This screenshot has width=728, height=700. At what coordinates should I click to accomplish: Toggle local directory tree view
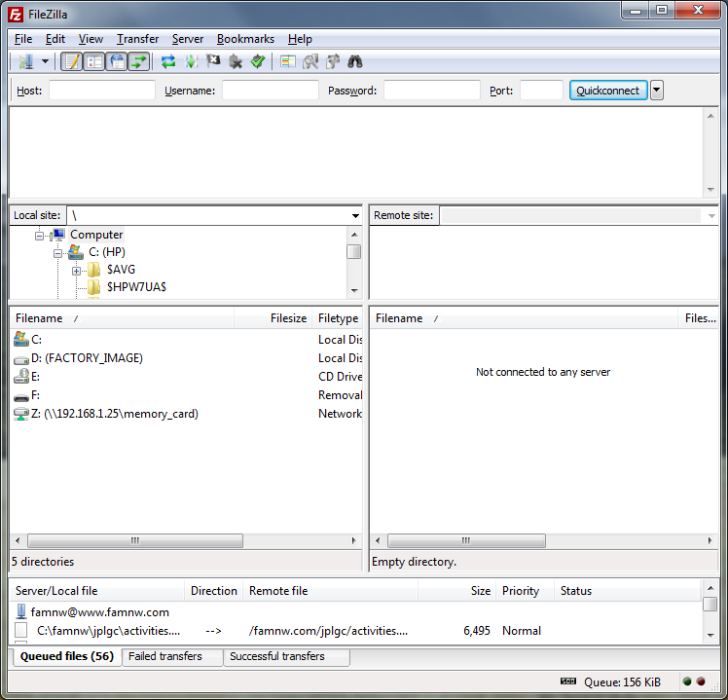(93, 61)
